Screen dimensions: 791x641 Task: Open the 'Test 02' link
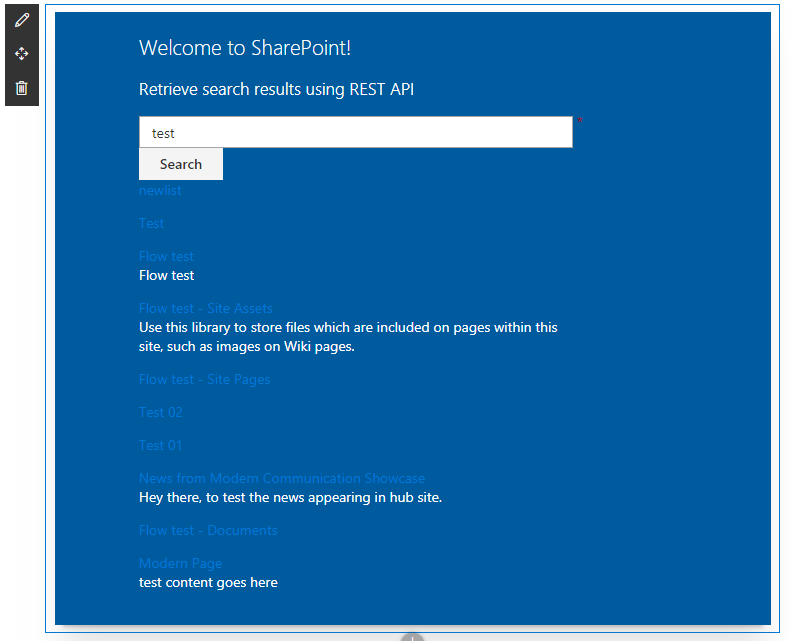pos(160,413)
